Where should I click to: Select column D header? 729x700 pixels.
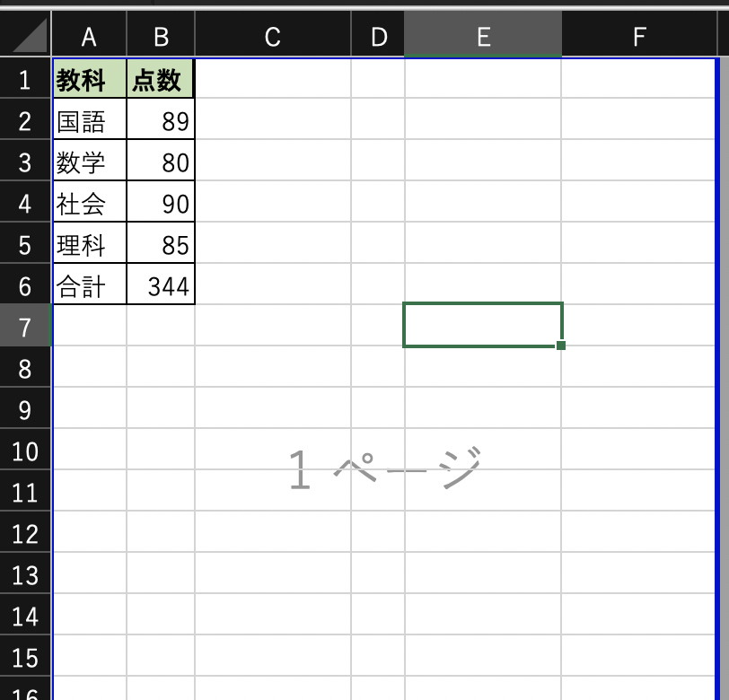click(378, 34)
